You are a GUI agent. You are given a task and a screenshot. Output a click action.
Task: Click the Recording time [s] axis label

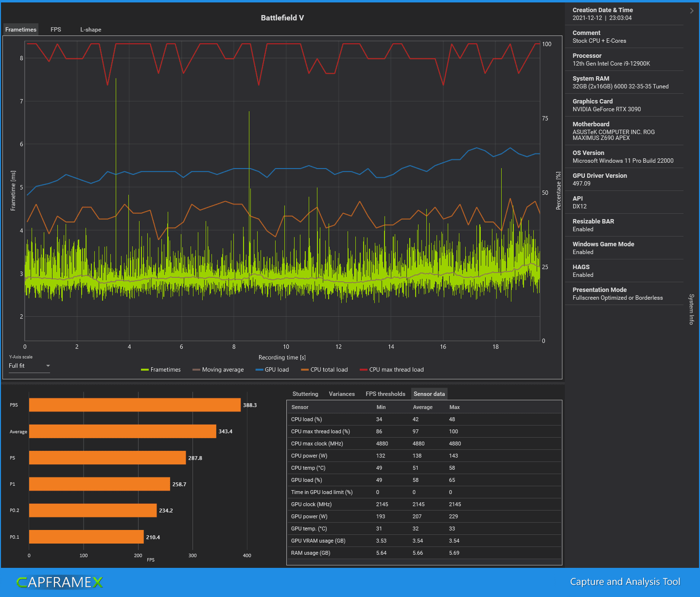click(282, 358)
